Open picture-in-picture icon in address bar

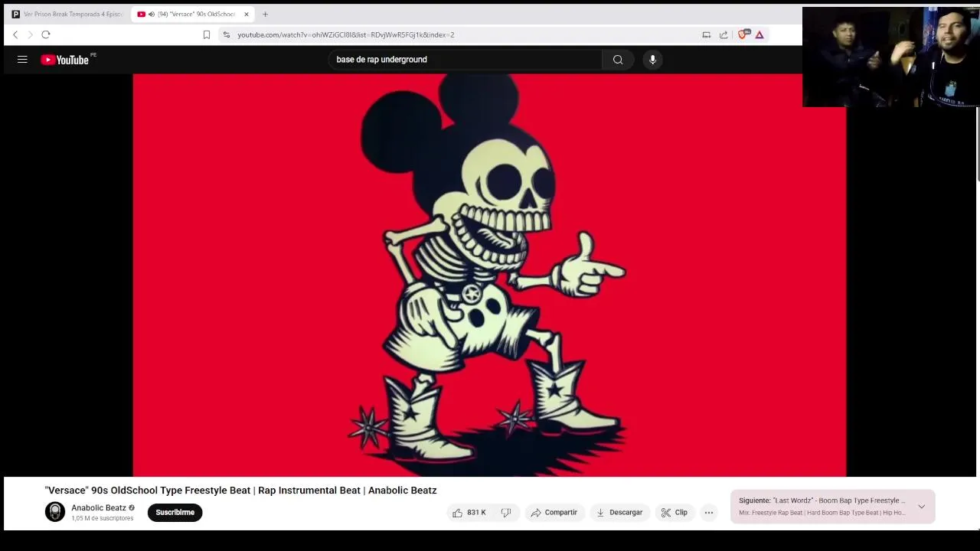pos(706,34)
